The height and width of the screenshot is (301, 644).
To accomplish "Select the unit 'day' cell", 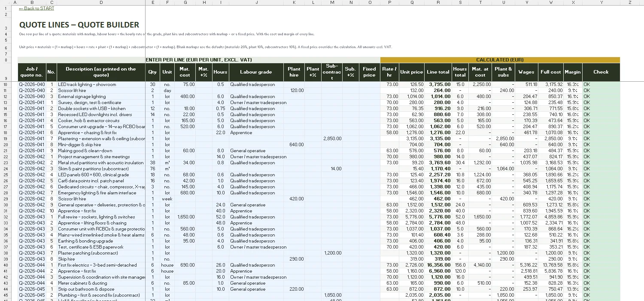I will point(167,90).
